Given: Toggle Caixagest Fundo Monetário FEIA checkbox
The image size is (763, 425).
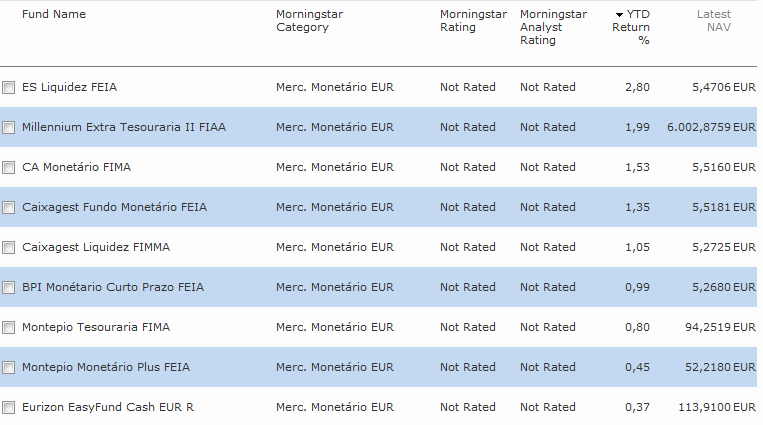Looking at the screenshot, I should [x=9, y=208].
